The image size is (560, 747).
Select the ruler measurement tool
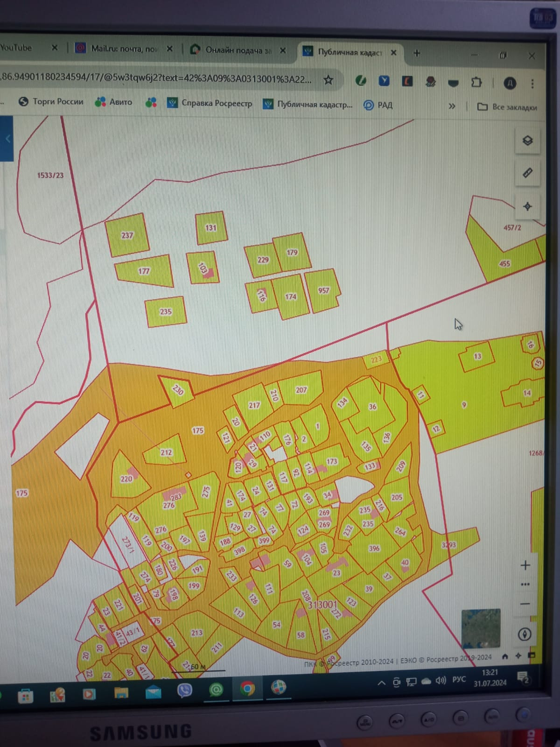pyautogui.click(x=527, y=173)
